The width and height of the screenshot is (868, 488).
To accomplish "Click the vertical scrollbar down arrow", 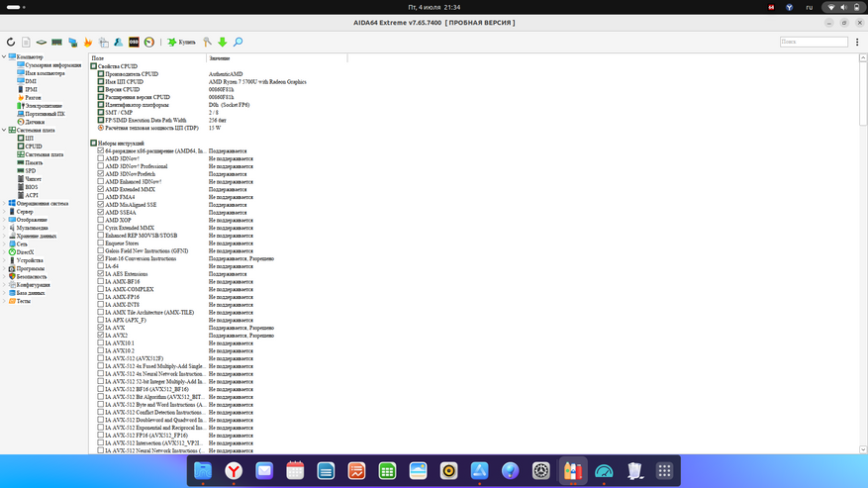I will tap(863, 449).
